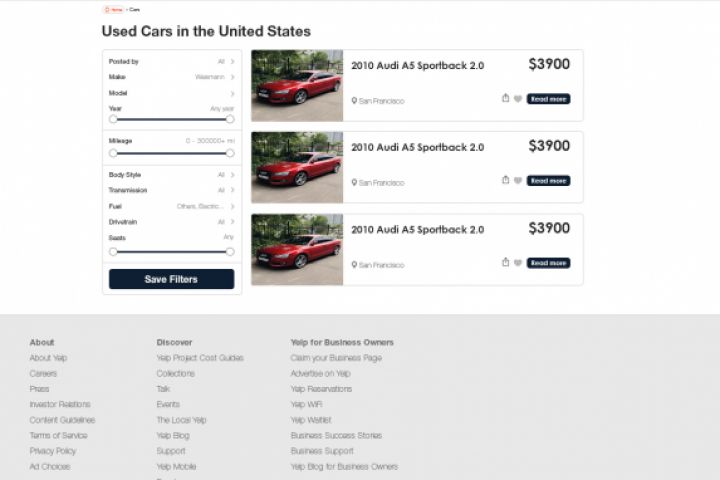The image size is (720, 480).
Task: Share the third Audi A5 listing
Action: coord(506,263)
